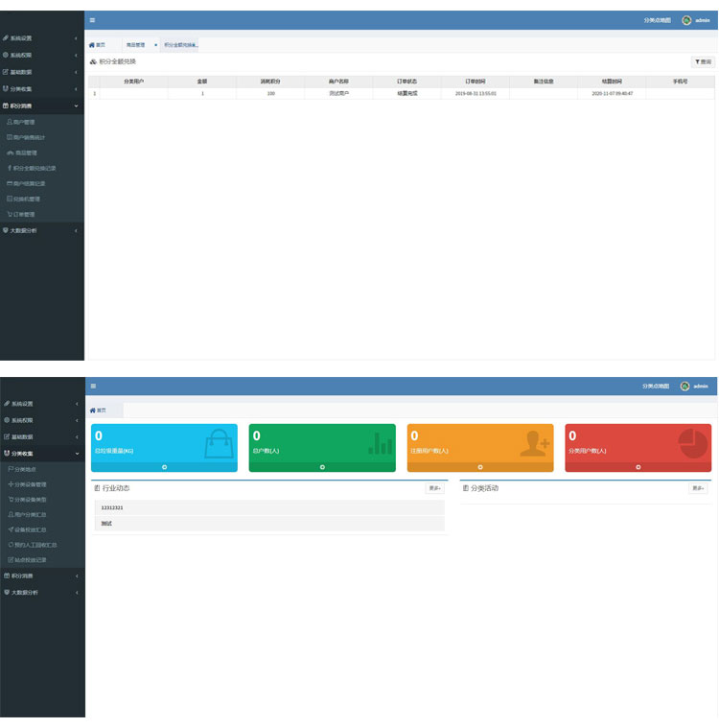This screenshot has height=728, width=719.
Task: Switch to the 商品管理 tab in tab bar
Action: point(135,45)
